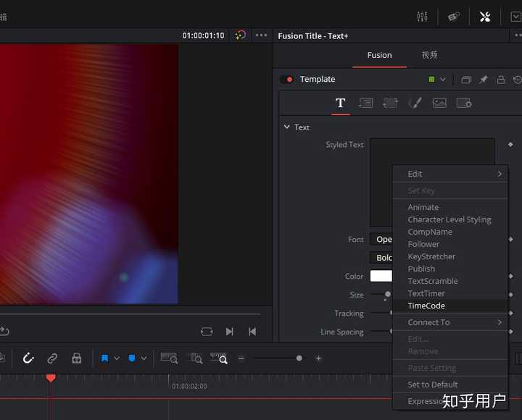Image resolution: width=522 pixels, height=420 pixels.
Task: Click the audio mixer icon
Action: coord(422,16)
